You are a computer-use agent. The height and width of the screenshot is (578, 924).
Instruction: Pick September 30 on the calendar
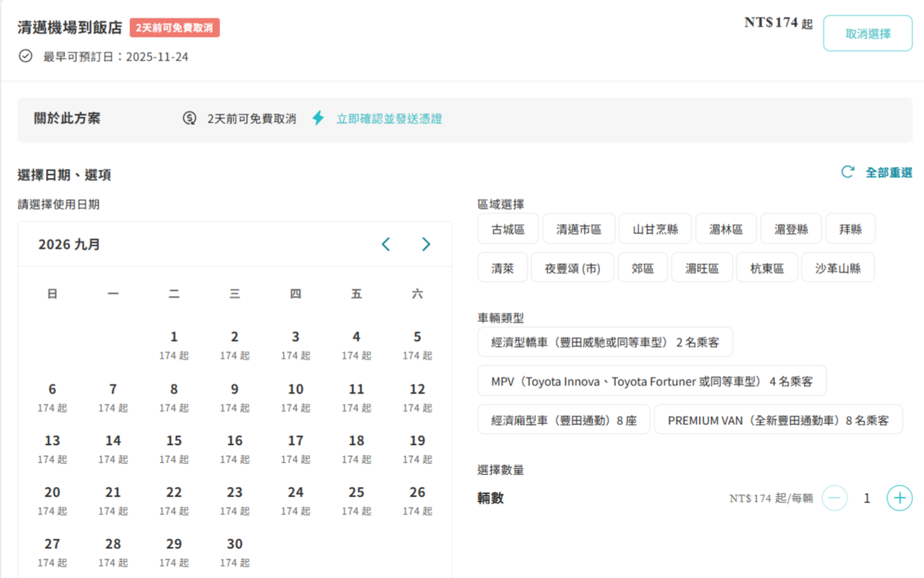(x=235, y=552)
